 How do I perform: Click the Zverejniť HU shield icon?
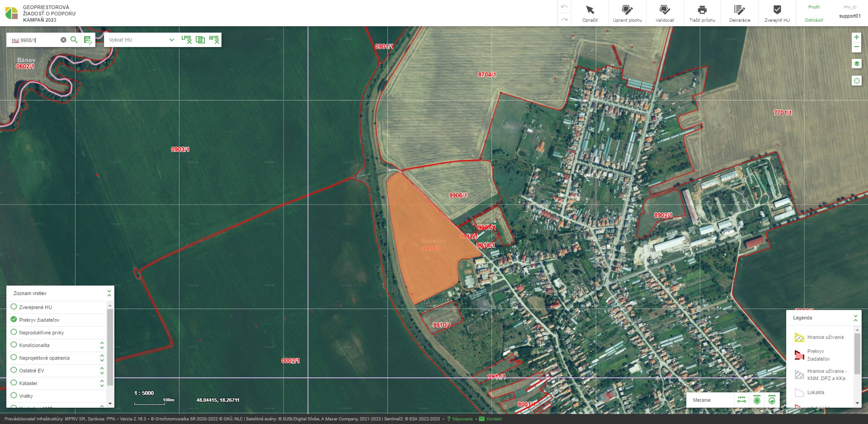(777, 10)
